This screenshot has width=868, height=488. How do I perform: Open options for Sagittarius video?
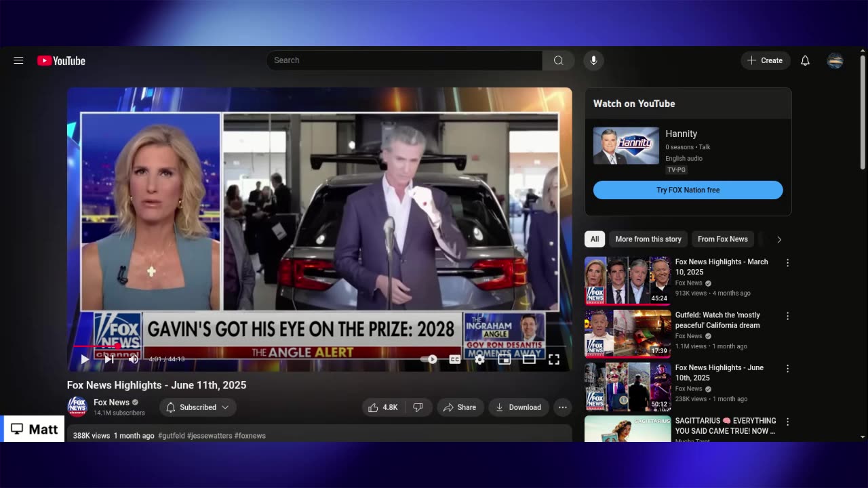pyautogui.click(x=787, y=422)
